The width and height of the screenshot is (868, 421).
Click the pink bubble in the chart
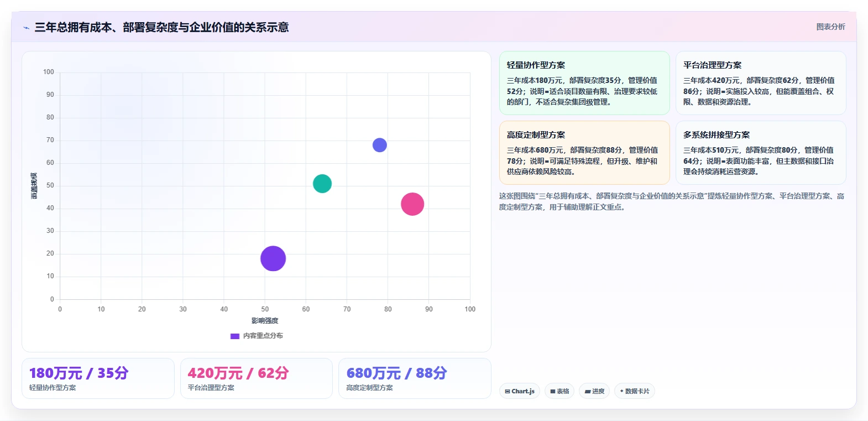point(412,204)
